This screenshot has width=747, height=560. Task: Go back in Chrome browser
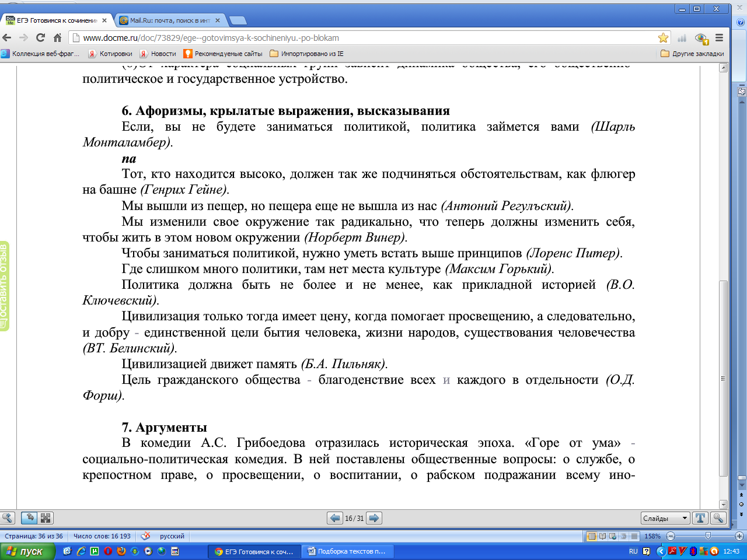pos(7,37)
